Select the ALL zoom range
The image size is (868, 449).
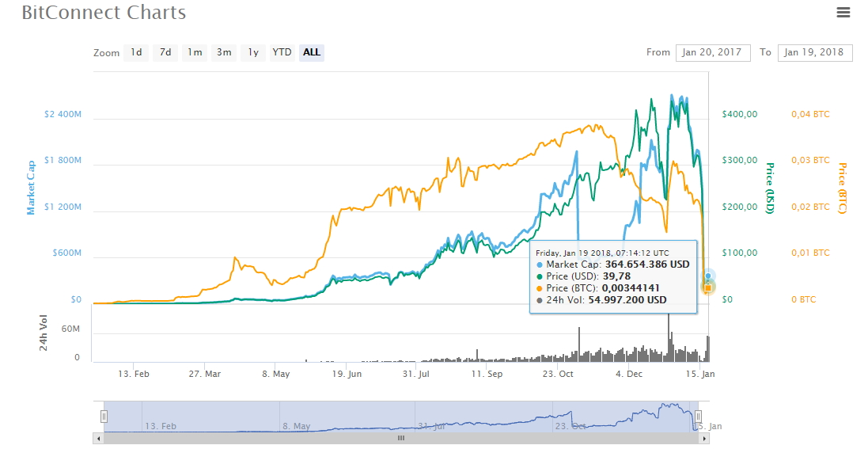(x=312, y=52)
